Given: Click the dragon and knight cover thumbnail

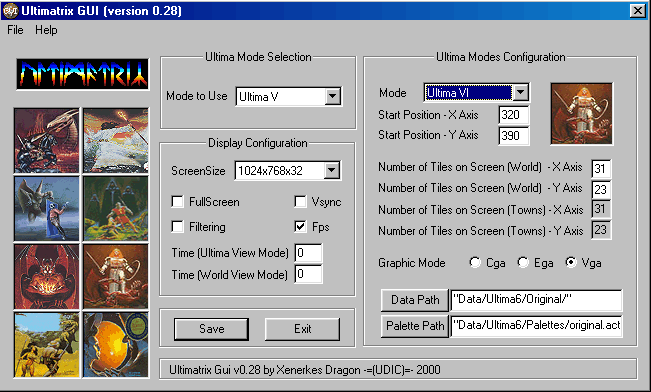Looking at the screenshot, I should pyautogui.click(x=46, y=140).
